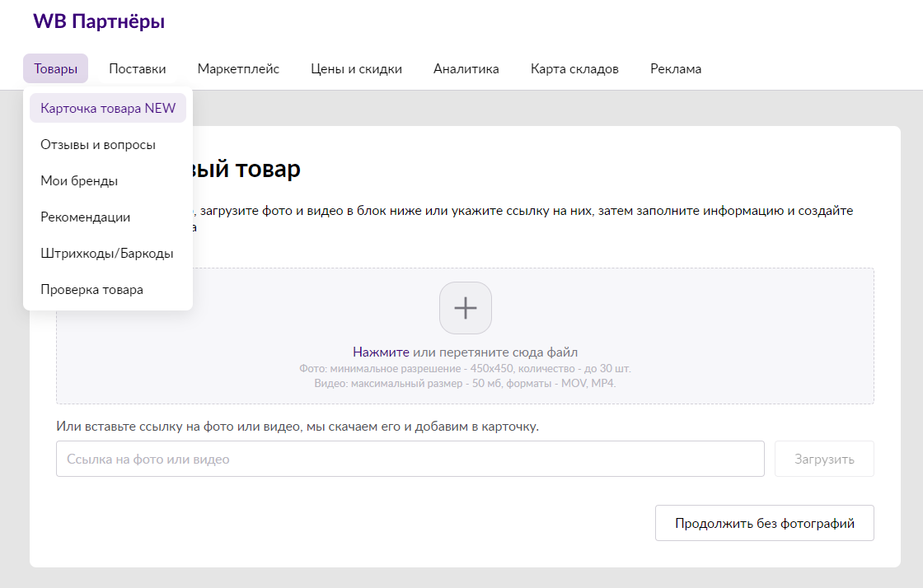The image size is (923, 588).
Task: Click the Загрузить button
Action: pyautogui.click(x=824, y=459)
